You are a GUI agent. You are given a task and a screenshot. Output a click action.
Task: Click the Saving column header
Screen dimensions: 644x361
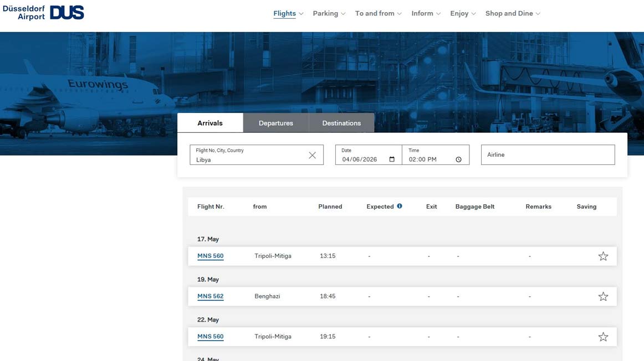(586, 207)
